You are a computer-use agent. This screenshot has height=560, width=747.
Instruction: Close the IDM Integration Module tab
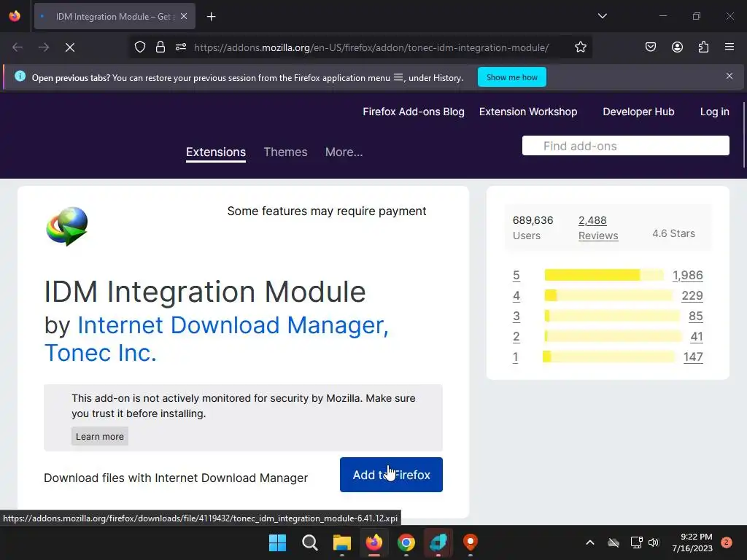tap(184, 16)
